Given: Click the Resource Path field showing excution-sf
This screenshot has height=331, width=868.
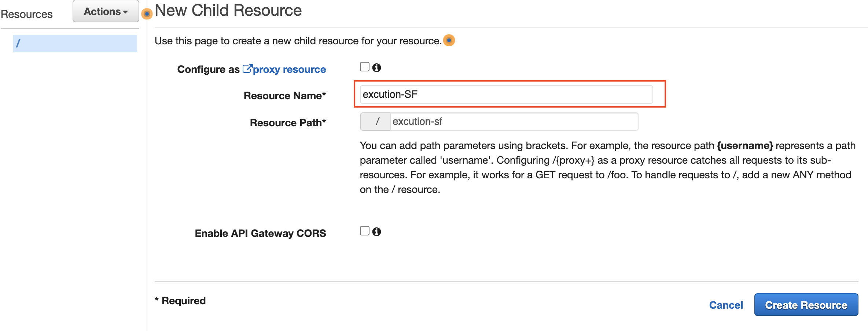Looking at the screenshot, I should (513, 121).
